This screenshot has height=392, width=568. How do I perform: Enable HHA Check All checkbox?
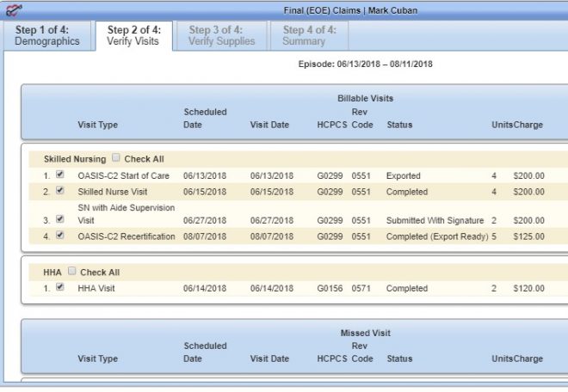[x=72, y=272]
